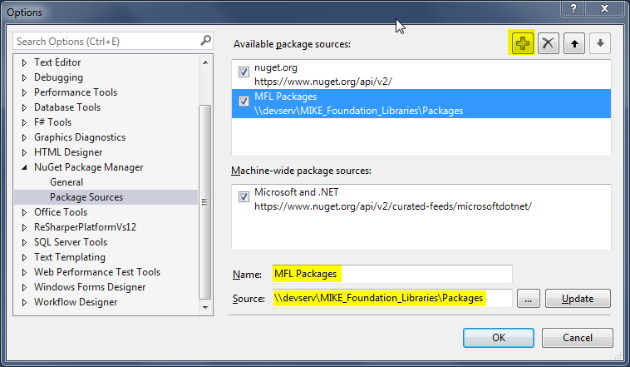The height and width of the screenshot is (367, 630).
Task: Select the Text Templating category
Action: coord(70,257)
